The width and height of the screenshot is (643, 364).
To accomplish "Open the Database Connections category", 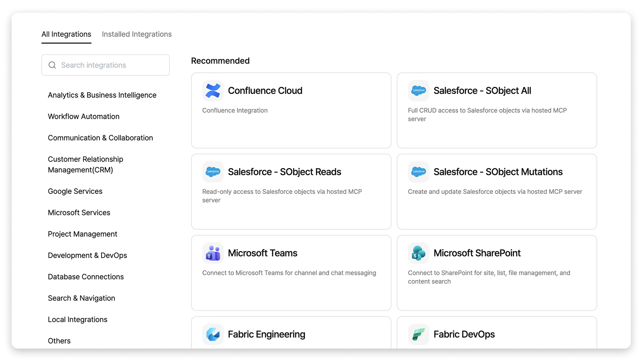I will click(86, 277).
